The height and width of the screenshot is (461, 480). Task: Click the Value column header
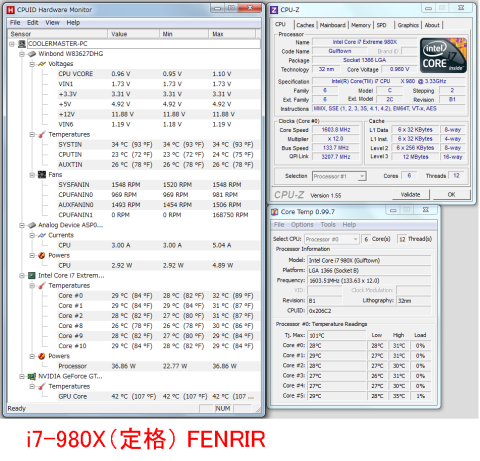133,34
